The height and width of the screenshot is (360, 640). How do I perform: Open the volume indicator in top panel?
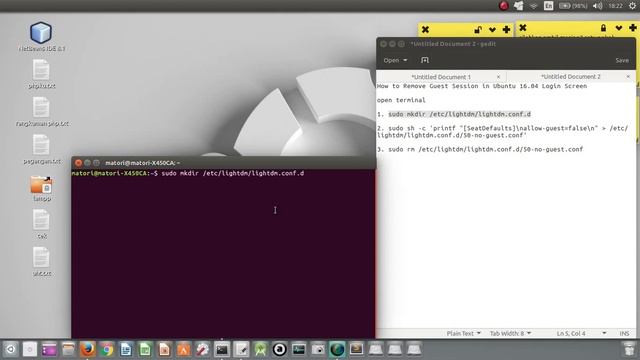598,6
